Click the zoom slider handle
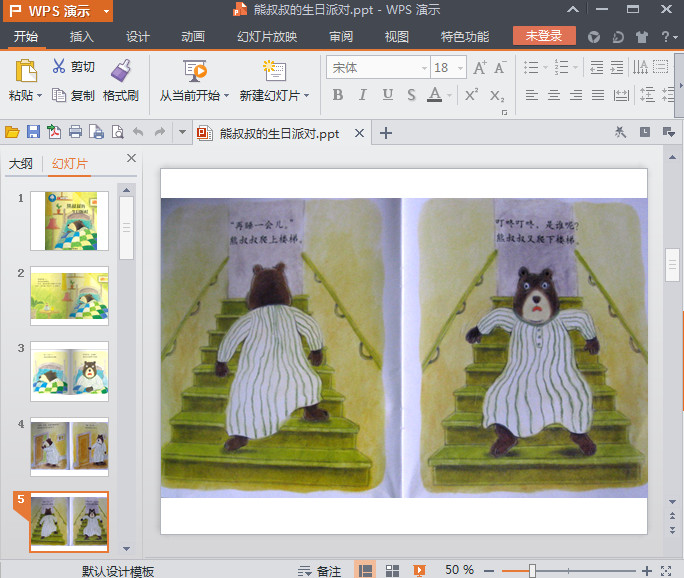This screenshot has width=684, height=578. pyautogui.click(x=532, y=570)
